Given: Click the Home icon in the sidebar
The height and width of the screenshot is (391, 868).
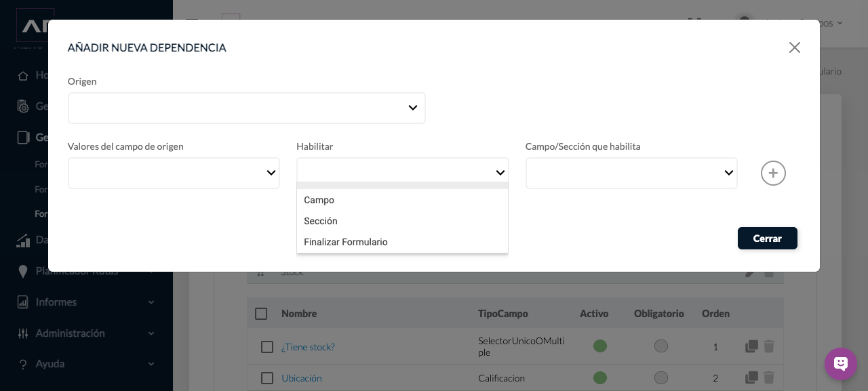Looking at the screenshot, I should click(x=23, y=75).
